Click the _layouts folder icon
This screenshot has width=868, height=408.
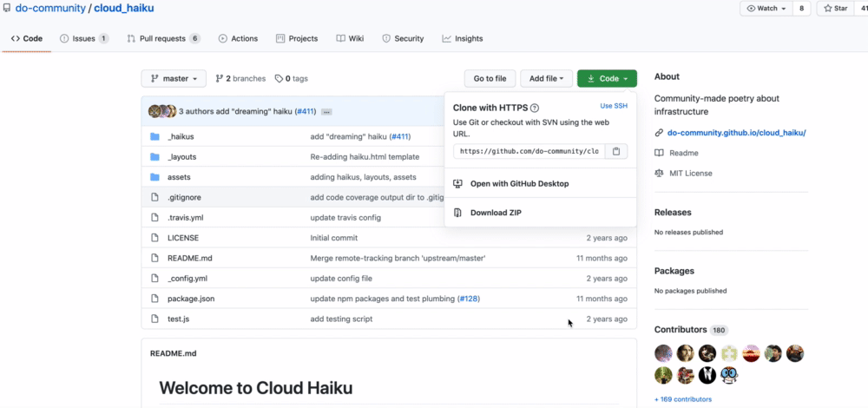click(x=155, y=156)
